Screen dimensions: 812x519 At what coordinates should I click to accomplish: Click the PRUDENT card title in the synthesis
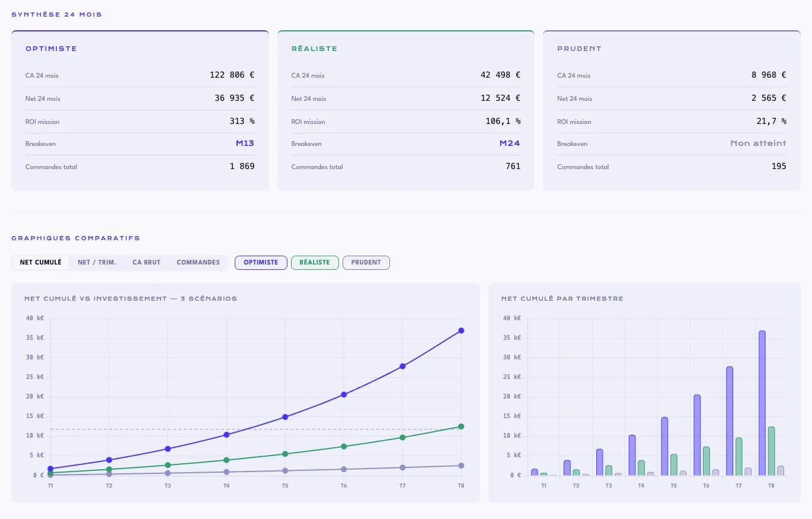(579, 49)
